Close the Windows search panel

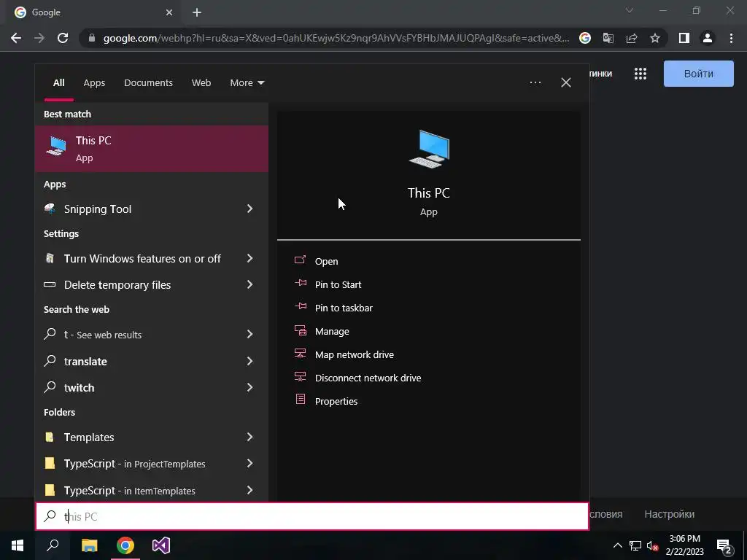[x=566, y=82]
